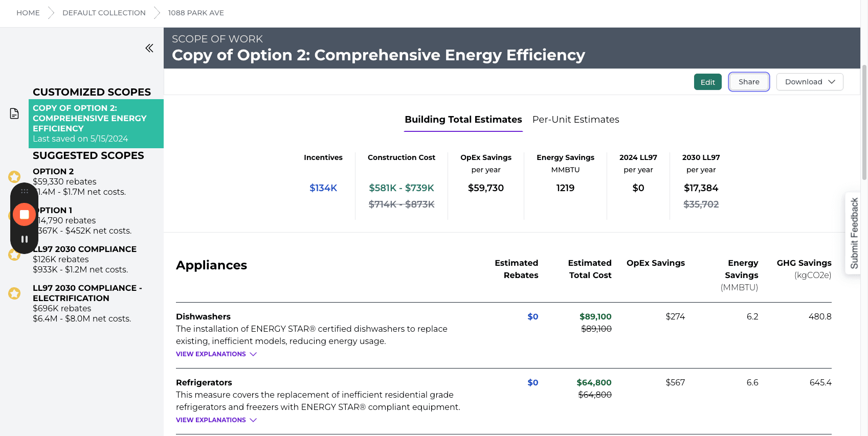
Task: Click the page vertical scrollbar
Action: (x=864, y=123)
